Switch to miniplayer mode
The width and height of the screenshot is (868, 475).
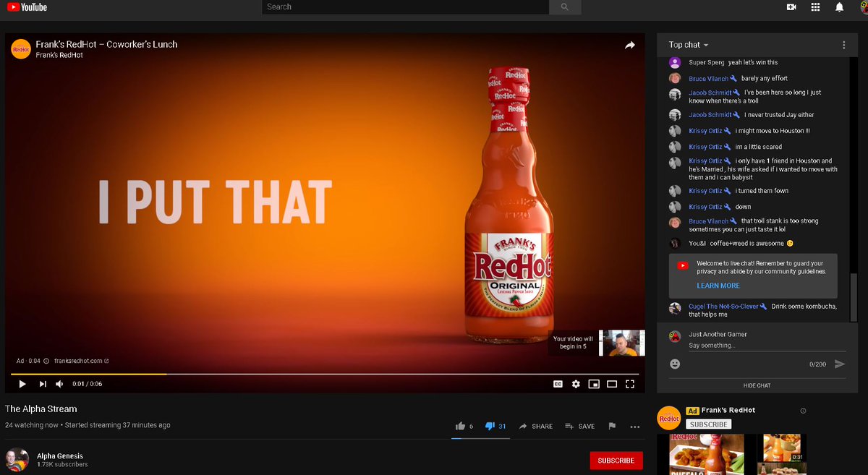point(594,384)
